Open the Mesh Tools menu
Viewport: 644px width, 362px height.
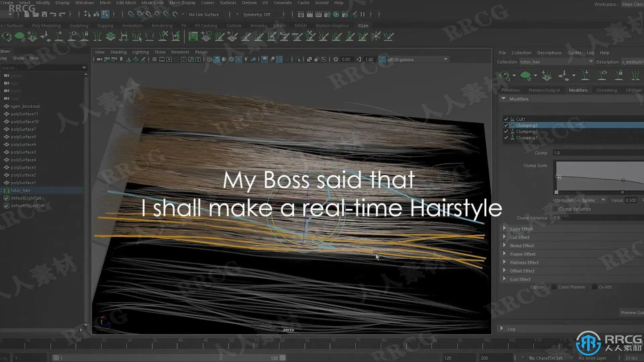pos(152,3)
